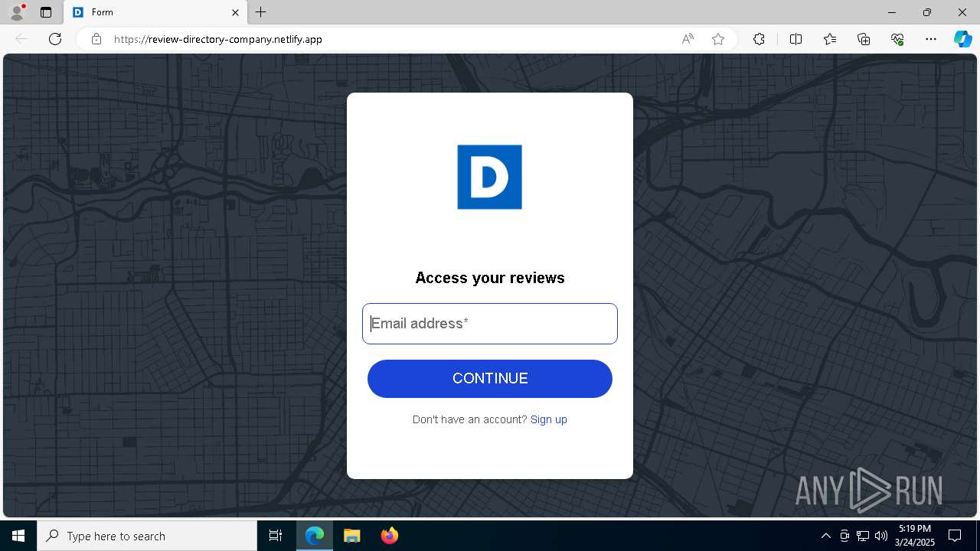Click the taskbar search box
Screen dimensions: 980x551
147,536
